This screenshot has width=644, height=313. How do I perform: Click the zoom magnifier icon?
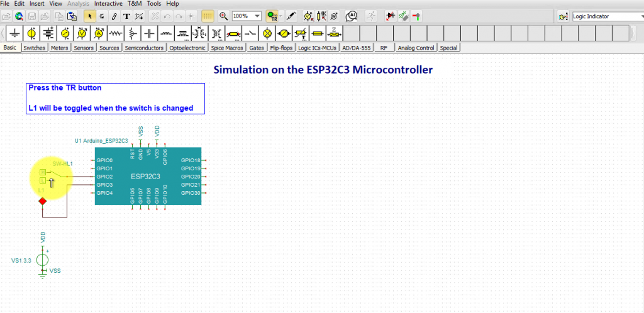click(223, 16)
